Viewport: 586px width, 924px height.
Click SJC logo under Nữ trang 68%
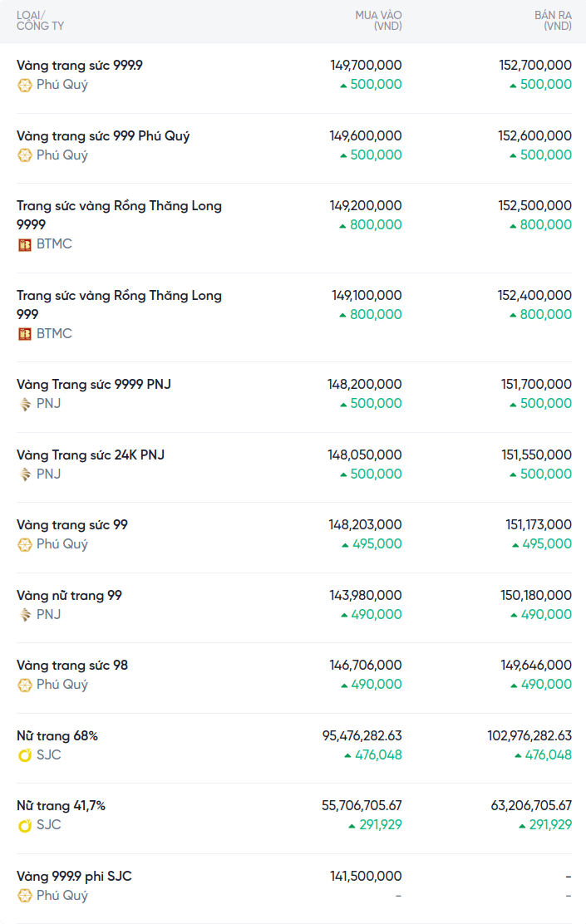[25, 755]
